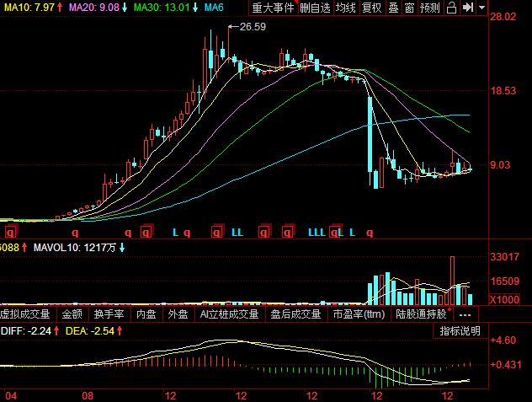Click the 指标说明 indicator description button

point(460,331)
